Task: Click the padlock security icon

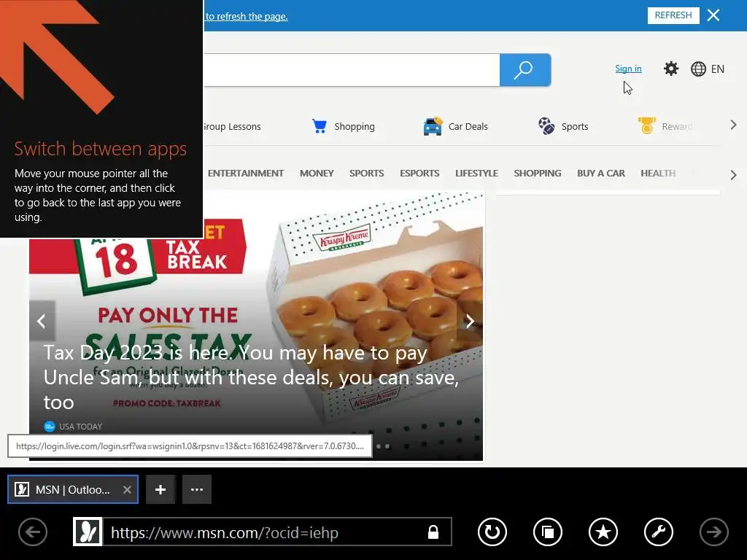Action: tap(433, 532)
